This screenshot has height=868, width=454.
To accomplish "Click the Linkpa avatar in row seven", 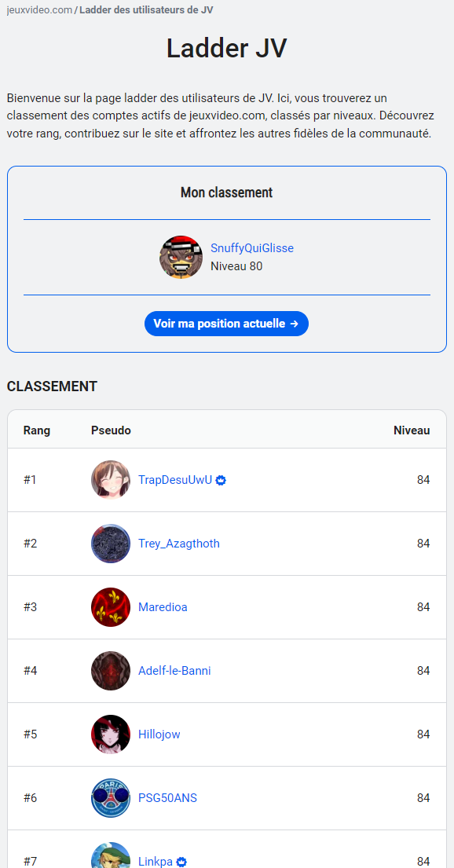I will [111, 855].
